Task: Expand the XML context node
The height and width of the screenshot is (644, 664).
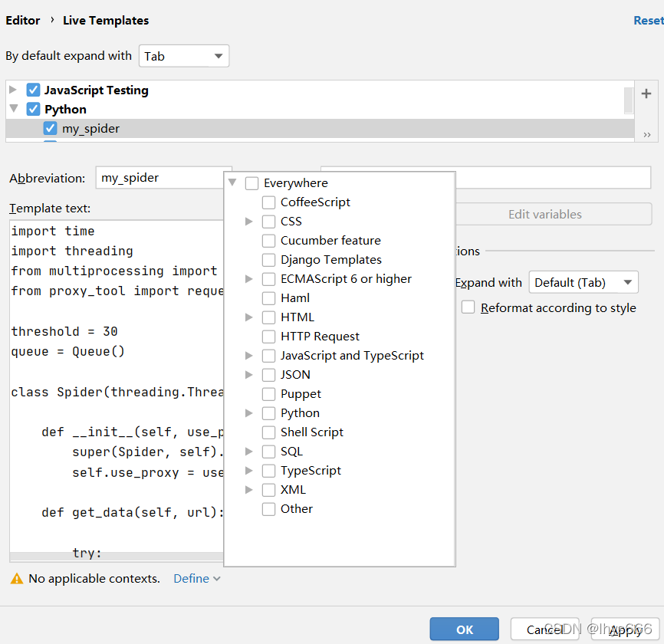Action: point(249,490)
